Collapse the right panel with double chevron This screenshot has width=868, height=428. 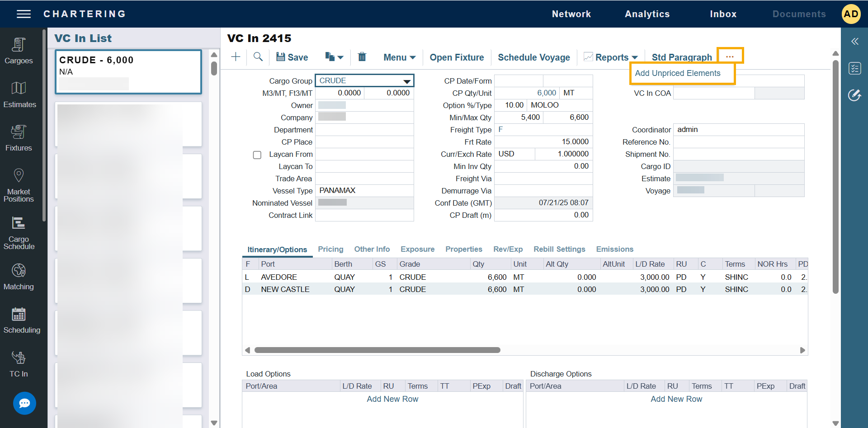click(854, 42)
